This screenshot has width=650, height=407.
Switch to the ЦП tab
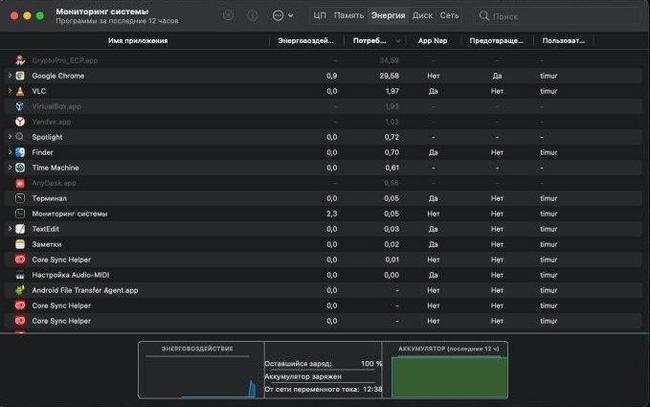(x=319, y=16)
